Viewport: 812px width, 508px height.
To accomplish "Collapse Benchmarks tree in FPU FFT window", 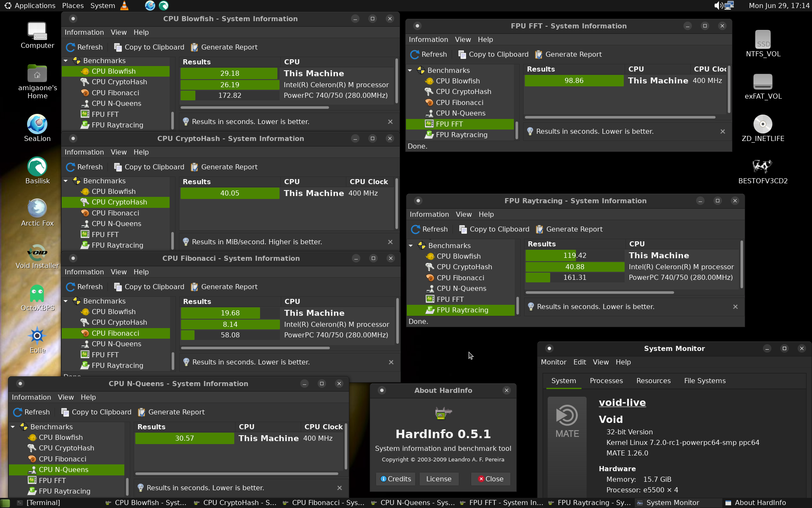I will pyautogui.click(x=410, y=71).
